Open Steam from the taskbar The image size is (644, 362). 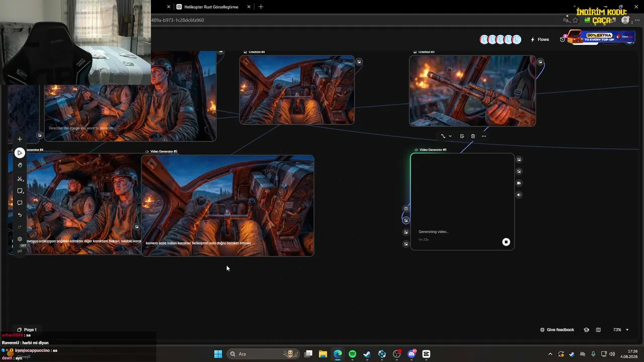[x=367, y=354]
